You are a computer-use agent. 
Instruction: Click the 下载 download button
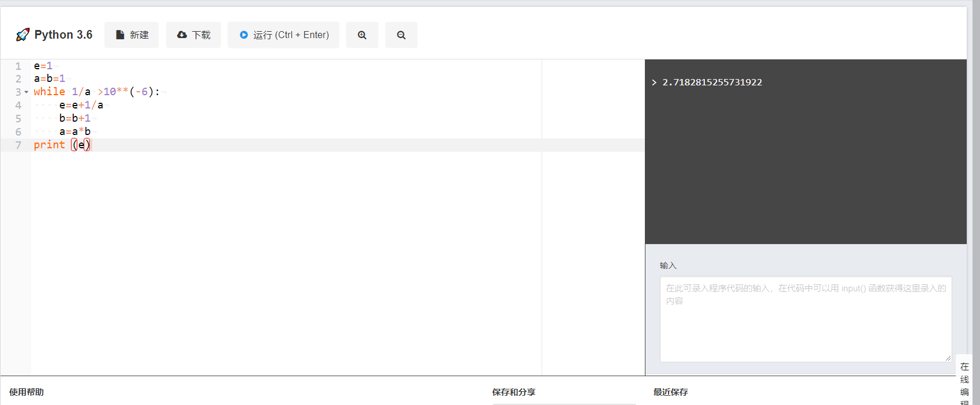pos(193,35)
